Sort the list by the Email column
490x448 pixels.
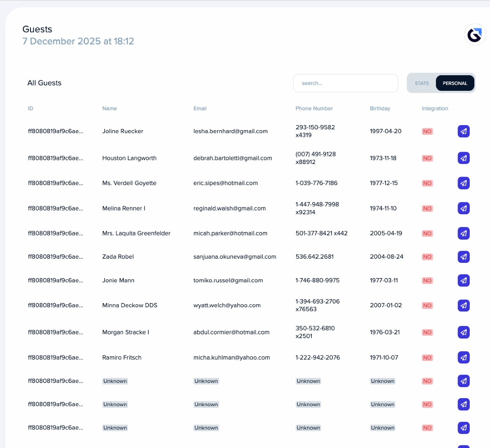200,108
